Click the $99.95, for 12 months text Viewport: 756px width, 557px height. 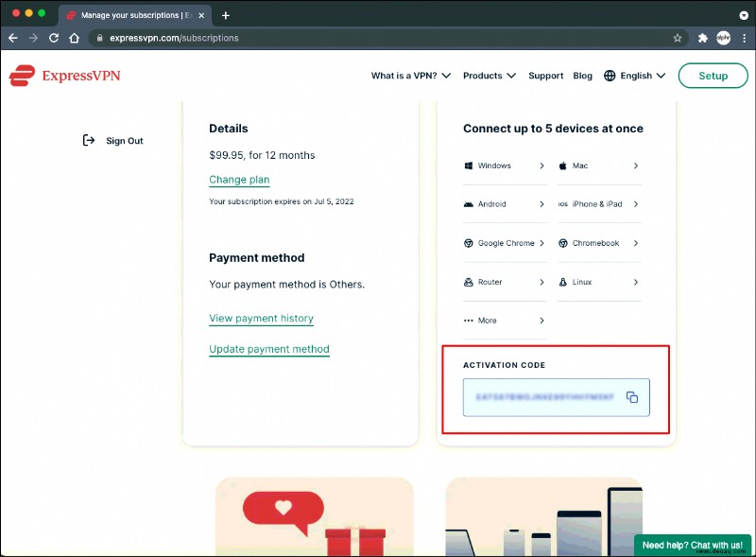point(262,155)
